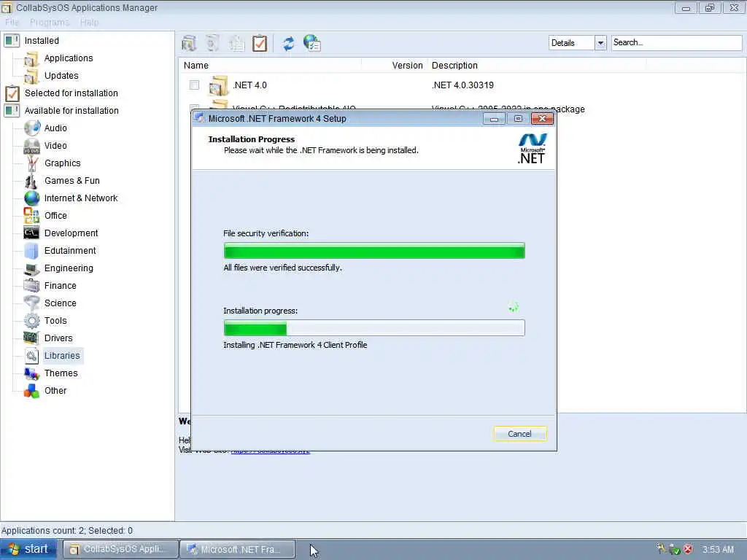The height and width of the screenshot is (560, 747).
Task: Open the Help menu
Action: click(89, 23)
